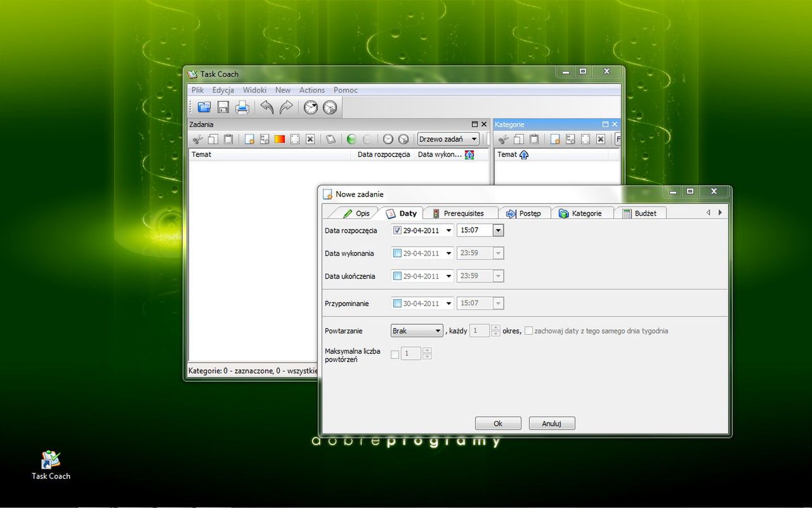
Task: Cut selected task in Zadania toolbar
Action: pos(198,139)
